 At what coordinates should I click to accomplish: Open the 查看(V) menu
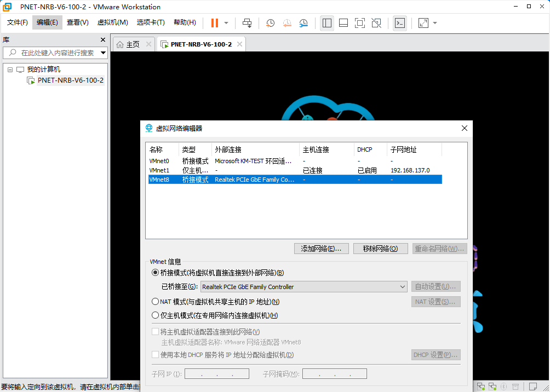[x=78, y=23]
